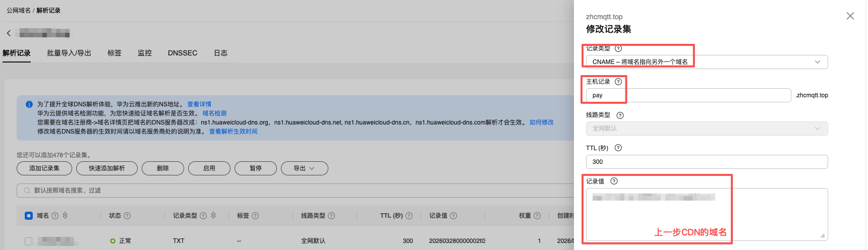Open the 查看详情 link
This screenshot has height=250, width=868.
pos(199,104)
